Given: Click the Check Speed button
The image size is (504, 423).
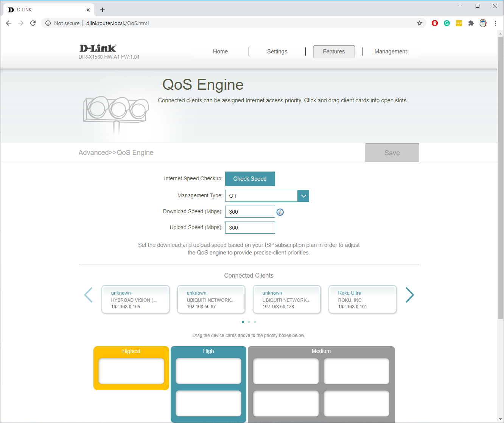Looking at the screenshot, I should tap(250, 179).
